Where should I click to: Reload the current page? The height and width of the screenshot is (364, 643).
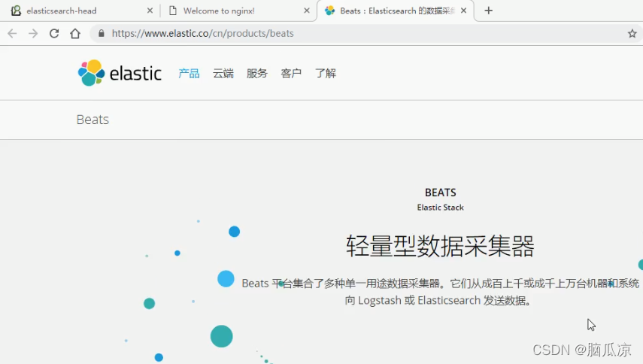tap(54, 34)
